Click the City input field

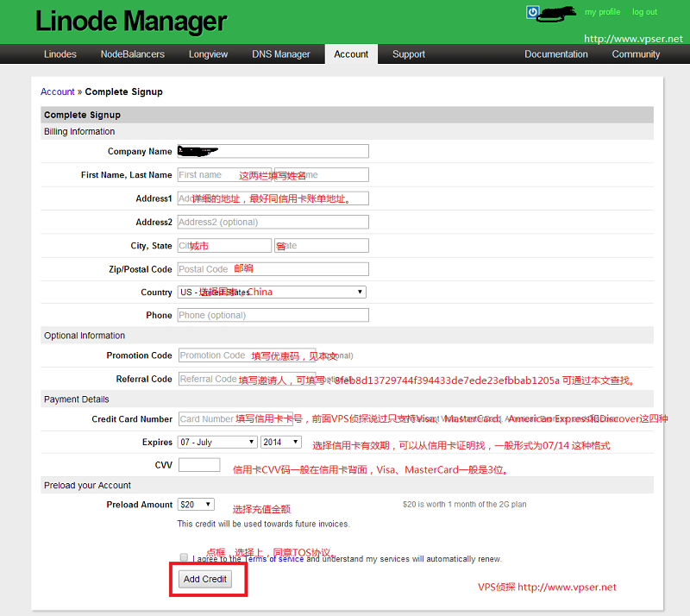[224, 245]
